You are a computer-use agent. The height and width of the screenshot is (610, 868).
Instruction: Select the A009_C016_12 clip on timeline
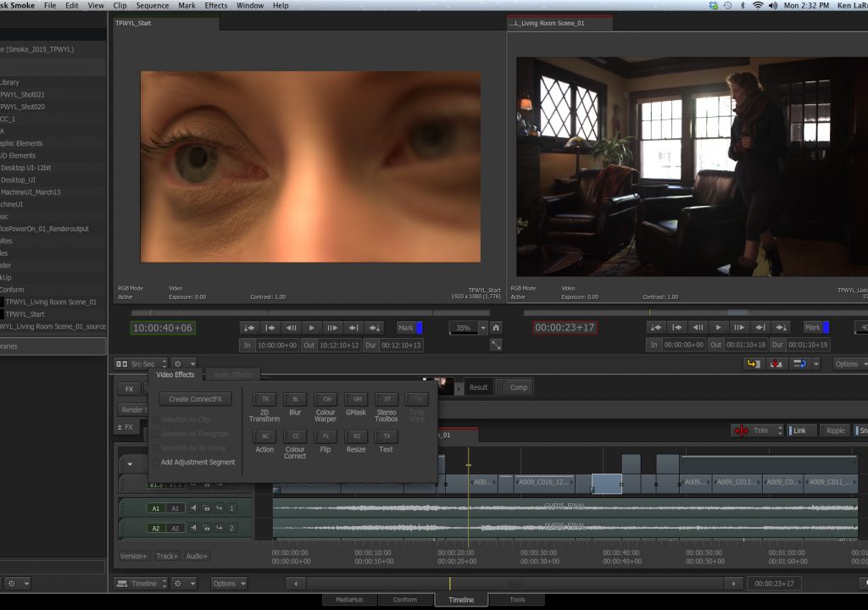click(544, 483)
